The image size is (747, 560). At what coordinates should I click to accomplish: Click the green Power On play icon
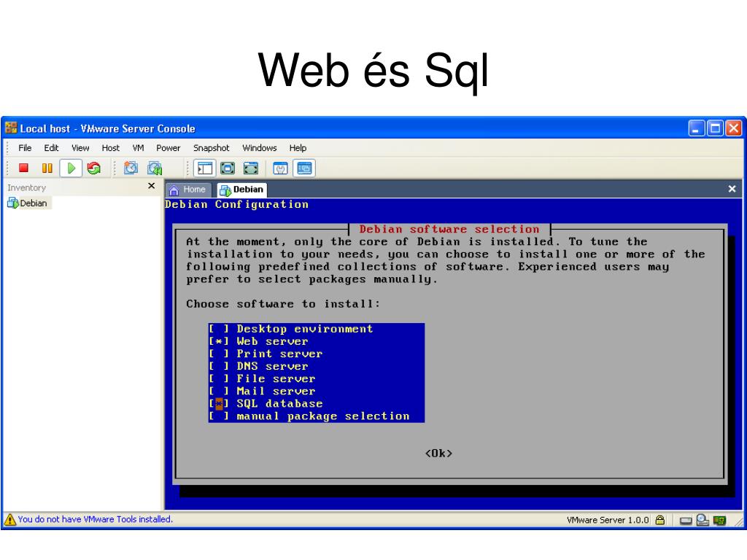[71, 168]
